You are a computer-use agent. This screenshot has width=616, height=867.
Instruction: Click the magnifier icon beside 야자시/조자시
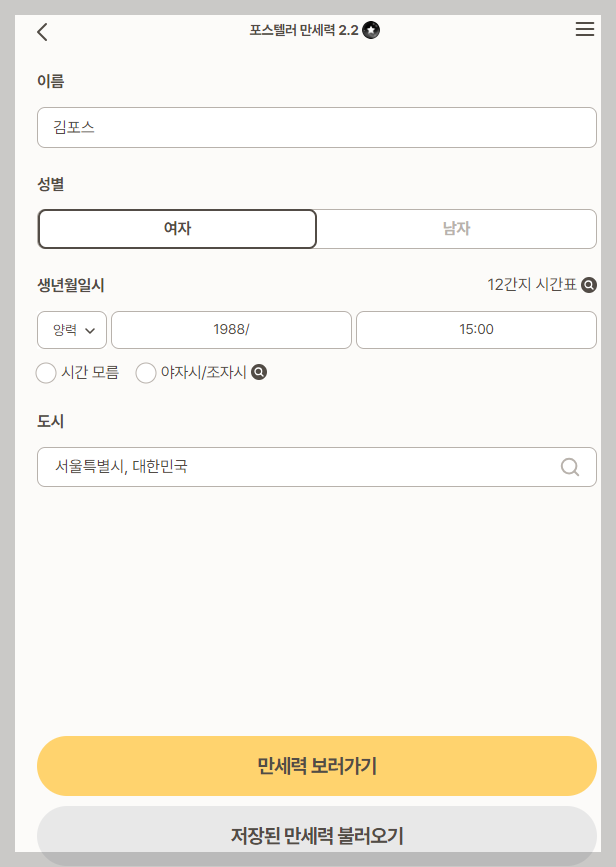(x=261, y=372)
